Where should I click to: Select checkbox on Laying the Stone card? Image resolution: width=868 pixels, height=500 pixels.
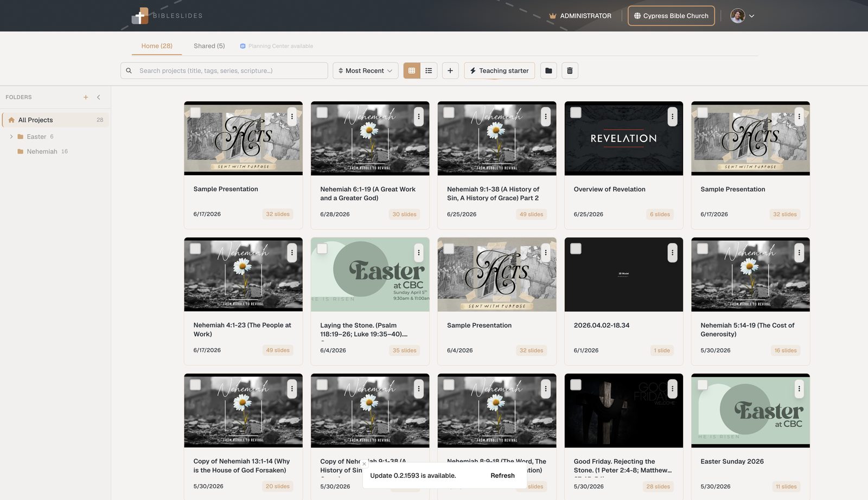click(x=322, y=248)
